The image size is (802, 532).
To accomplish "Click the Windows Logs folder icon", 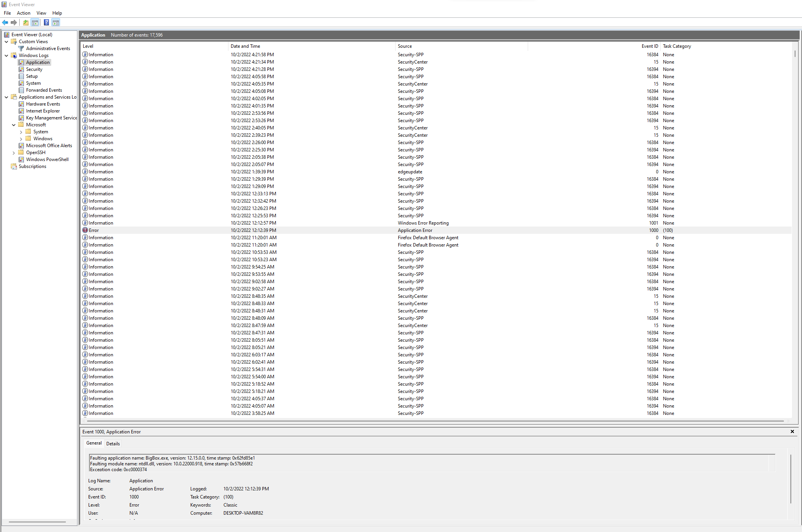I will coord(14,55).
